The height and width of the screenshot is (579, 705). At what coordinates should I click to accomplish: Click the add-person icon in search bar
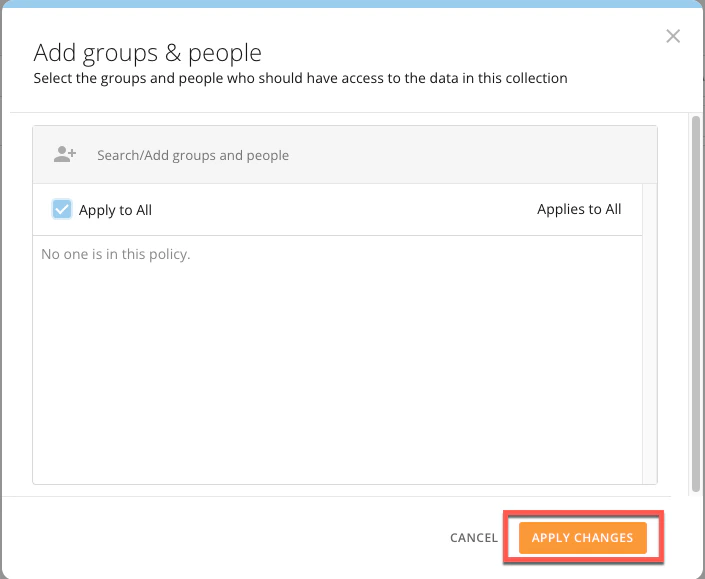(65, 154)
